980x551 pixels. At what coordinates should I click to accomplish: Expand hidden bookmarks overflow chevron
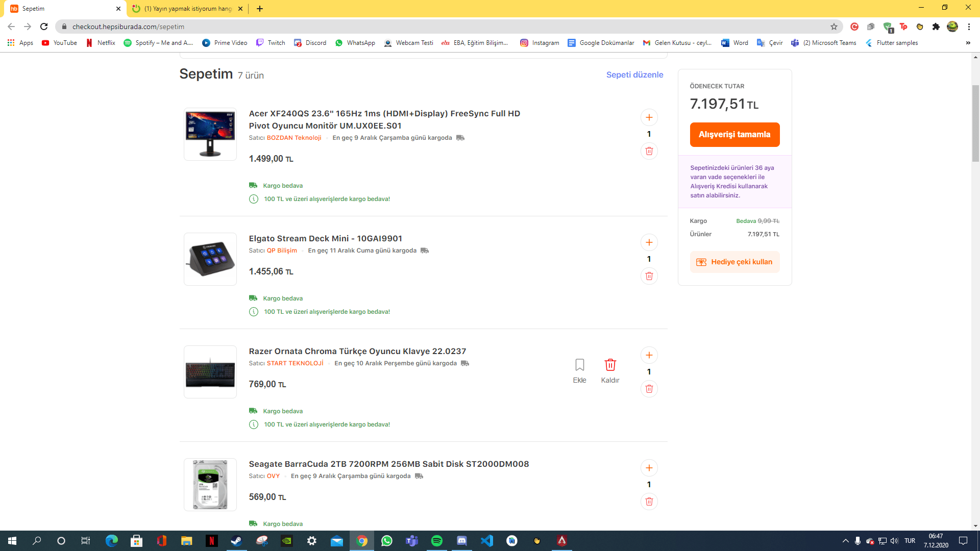coord(968,43)
